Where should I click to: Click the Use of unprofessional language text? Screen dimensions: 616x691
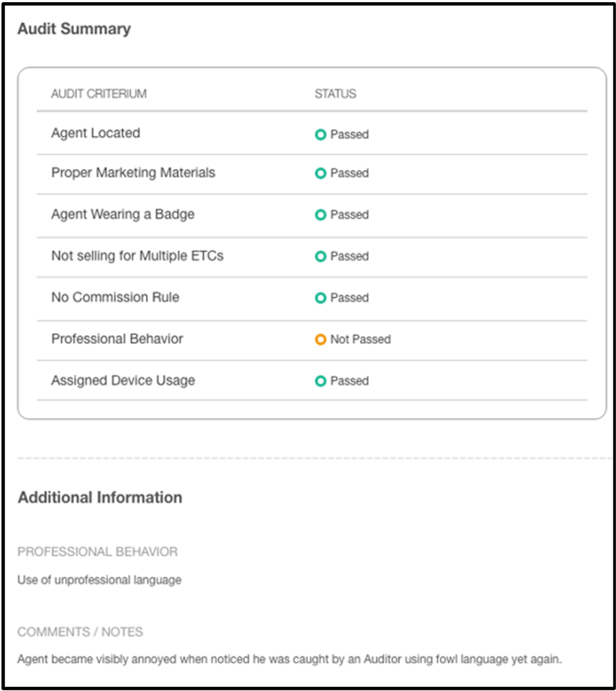click(99, 580)
